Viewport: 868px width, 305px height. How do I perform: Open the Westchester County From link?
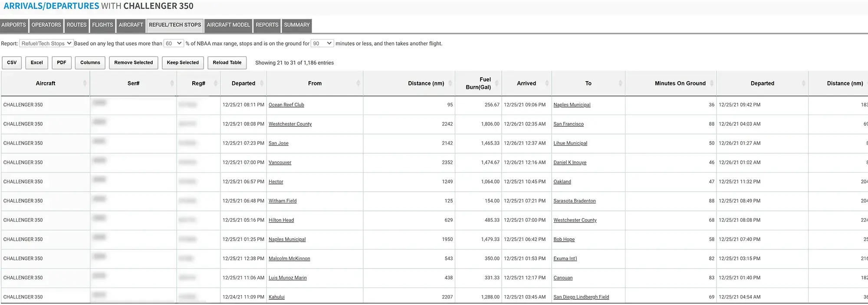[x=290, y=124]
